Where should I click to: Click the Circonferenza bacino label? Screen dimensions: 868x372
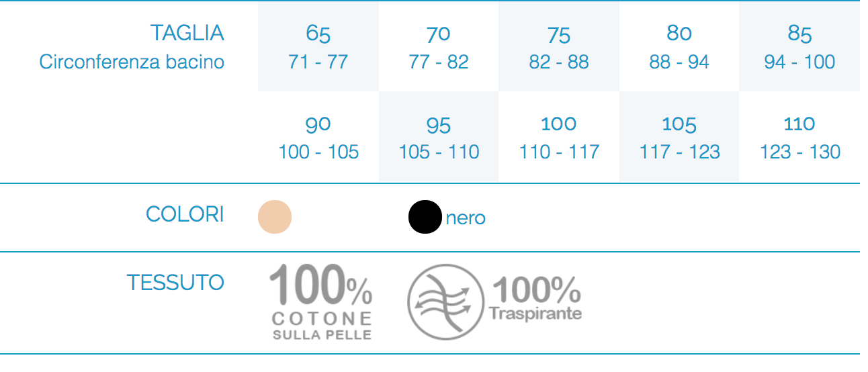click(132, 62)
